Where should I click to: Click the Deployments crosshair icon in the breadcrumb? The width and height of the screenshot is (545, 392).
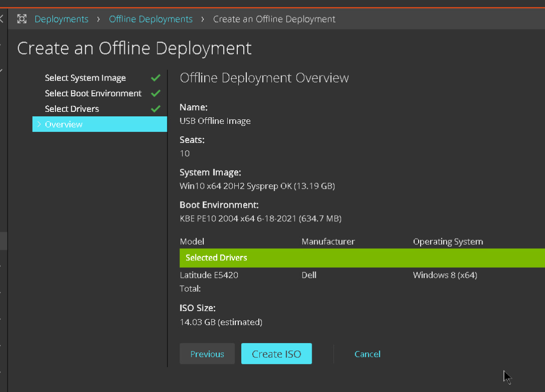click(x=21, y=18)
